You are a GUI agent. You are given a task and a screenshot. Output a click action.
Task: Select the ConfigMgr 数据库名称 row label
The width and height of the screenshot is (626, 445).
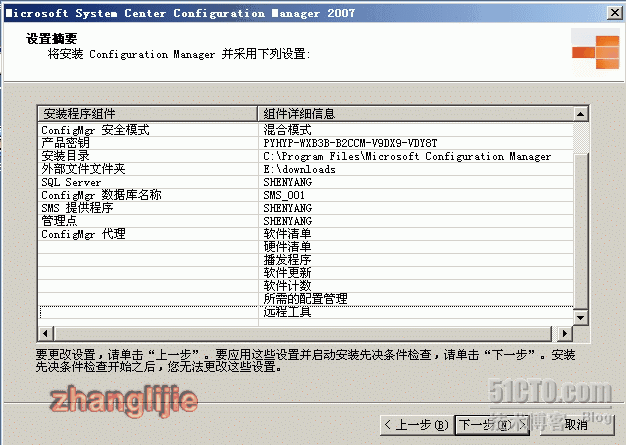click(x=101, y=195)
